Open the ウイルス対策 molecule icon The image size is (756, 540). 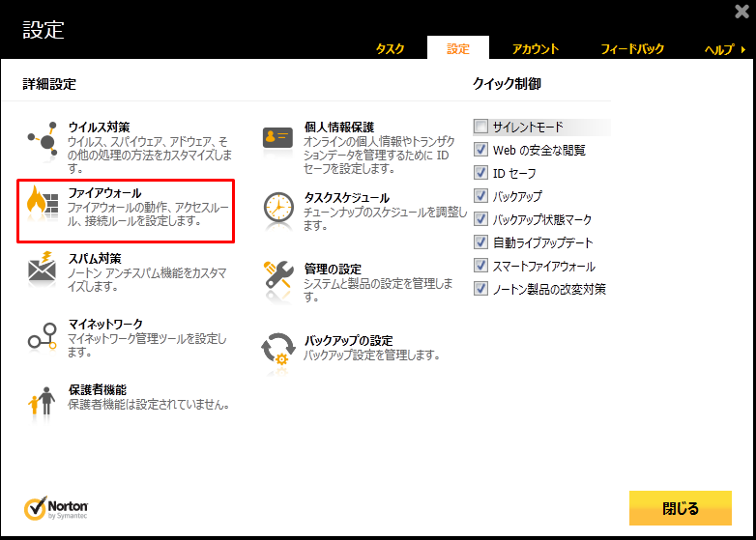coord(43,139)
